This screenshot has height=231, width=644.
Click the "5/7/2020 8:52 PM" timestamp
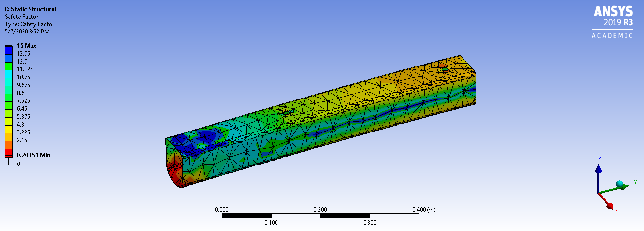(x=27, y=32)
